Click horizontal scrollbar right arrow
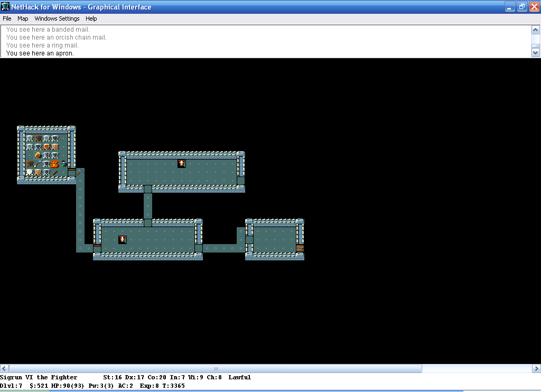The height and width of the screenshot is (392, 541). tap(536, 369)
